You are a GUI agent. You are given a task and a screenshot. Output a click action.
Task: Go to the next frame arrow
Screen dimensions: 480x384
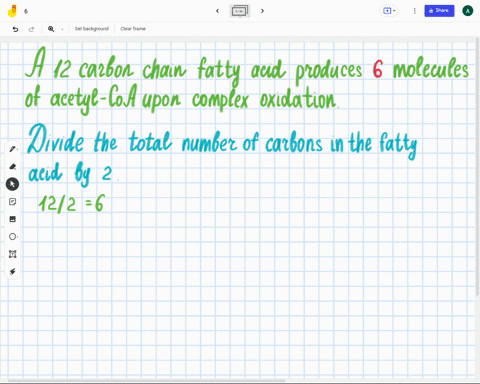click(262, 11)
